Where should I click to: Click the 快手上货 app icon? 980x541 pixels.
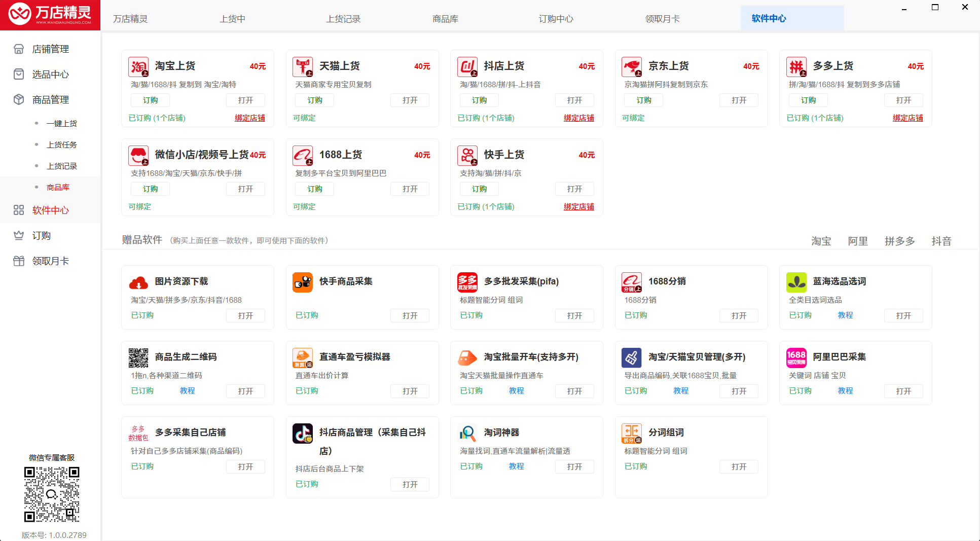point(467,156)
